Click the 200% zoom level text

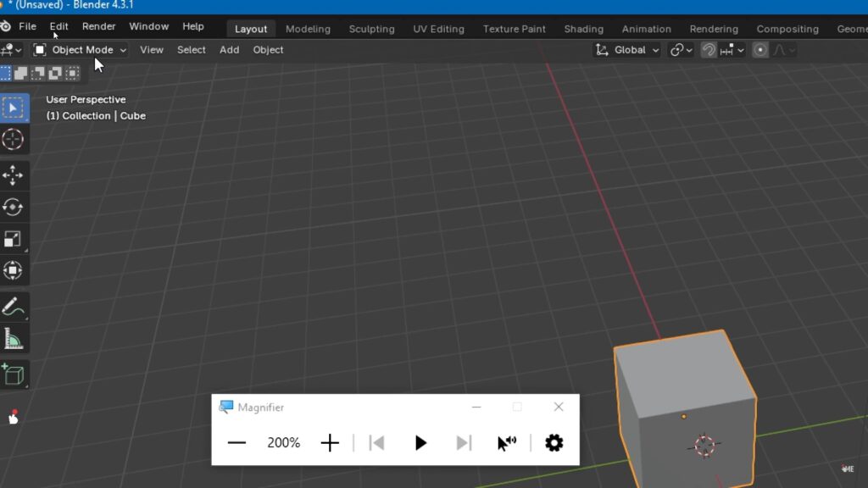283,442
